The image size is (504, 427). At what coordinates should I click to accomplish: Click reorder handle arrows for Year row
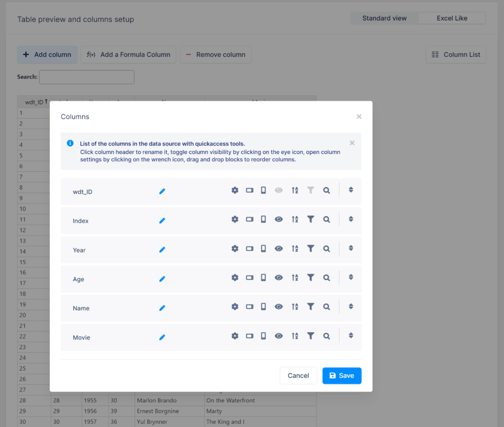351,248
